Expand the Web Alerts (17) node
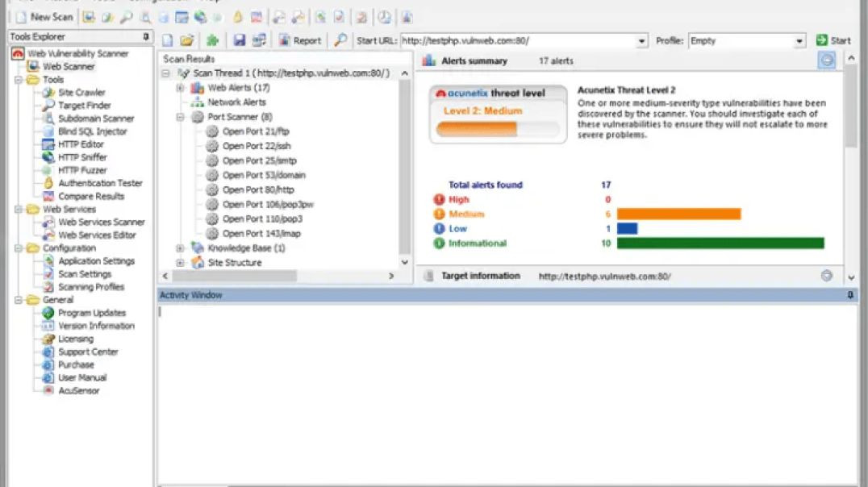Image resolution: width=868 pixels, height=487 pixels. (x=180, y=88)
